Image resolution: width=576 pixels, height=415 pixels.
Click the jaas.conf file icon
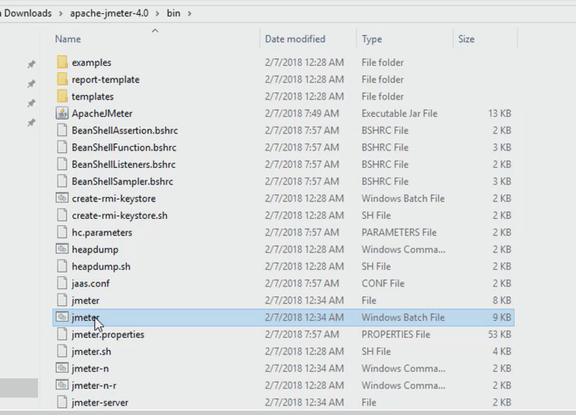click(62, 283)
